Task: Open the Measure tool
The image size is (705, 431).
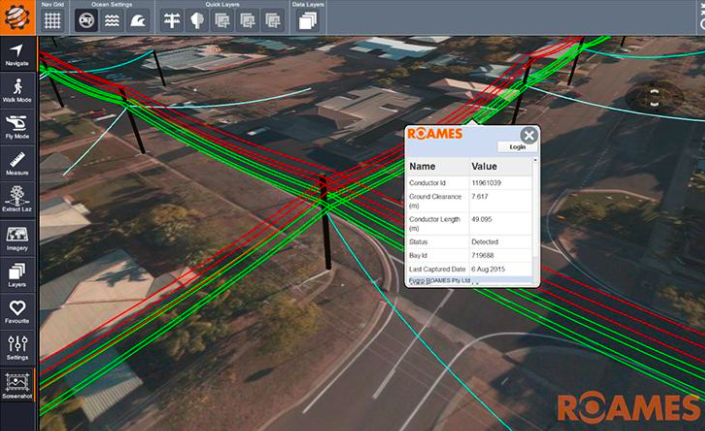Action: coord(17,162)
